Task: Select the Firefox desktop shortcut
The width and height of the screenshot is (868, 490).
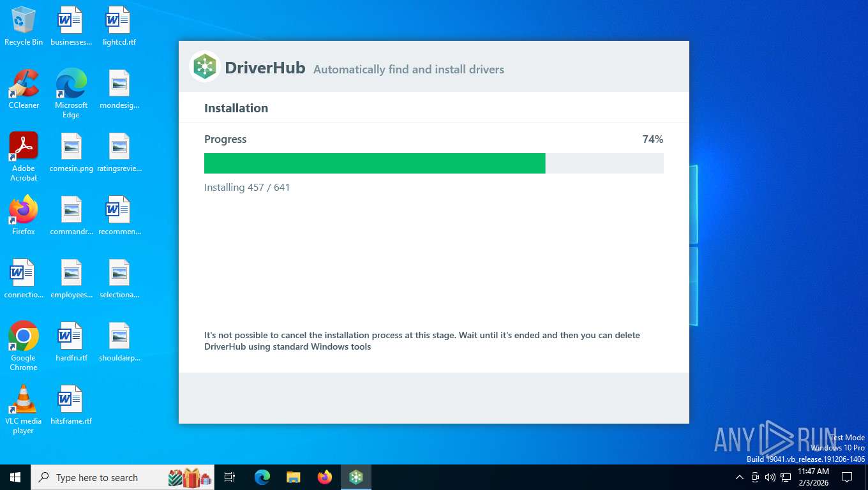Action: (x=24, y=216)
